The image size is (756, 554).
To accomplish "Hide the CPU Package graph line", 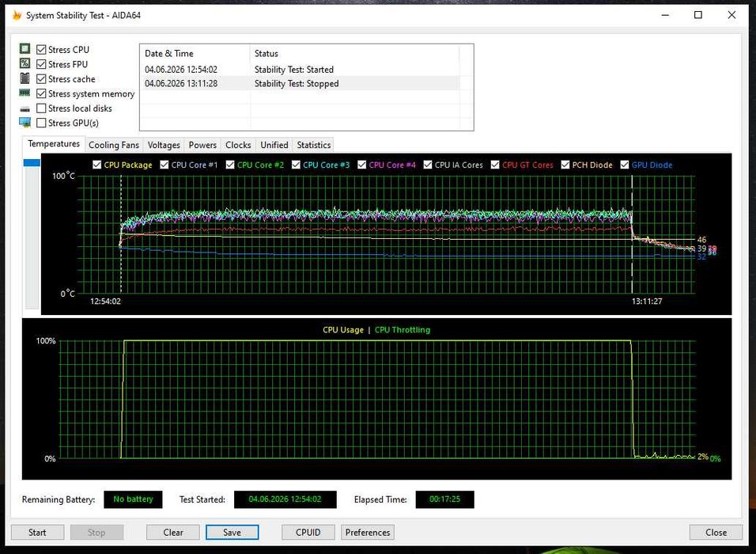I will [x=96, y=165].
